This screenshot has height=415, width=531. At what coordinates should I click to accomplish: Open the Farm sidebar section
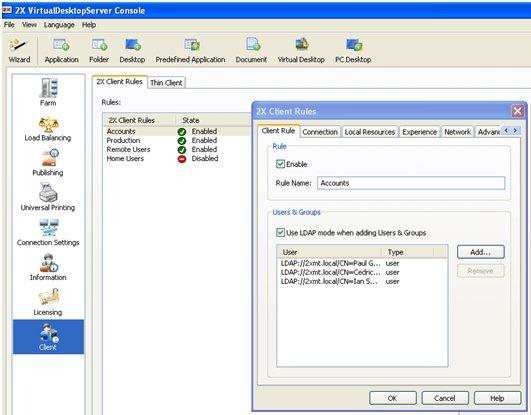(x=48, y=92)
